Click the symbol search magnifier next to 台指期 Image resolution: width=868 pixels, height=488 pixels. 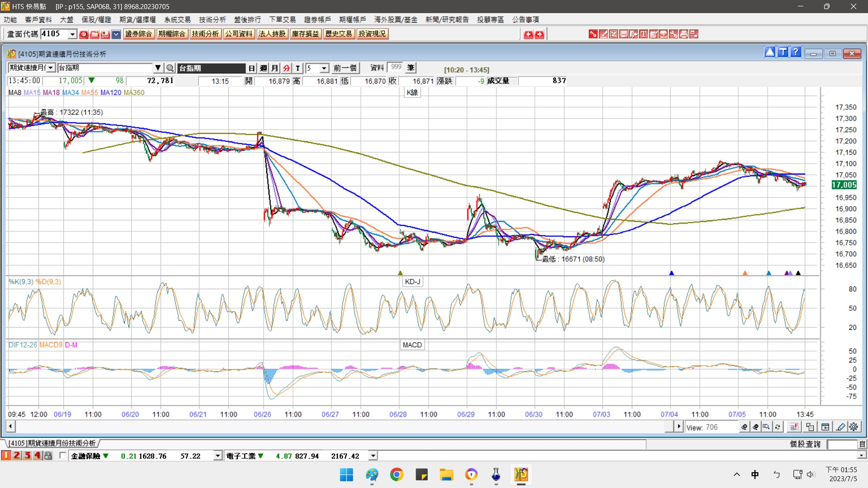(170, 68)
